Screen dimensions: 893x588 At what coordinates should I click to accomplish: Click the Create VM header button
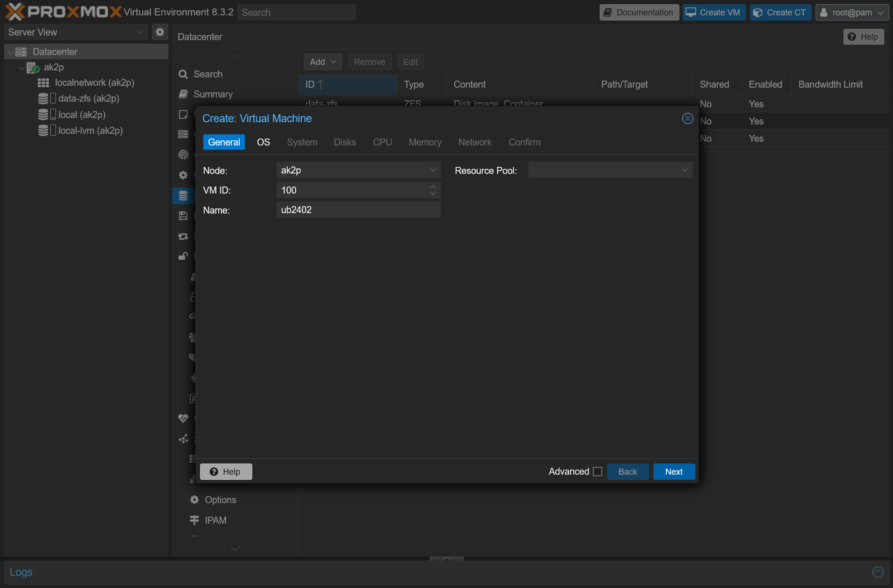tap(714, 12)
